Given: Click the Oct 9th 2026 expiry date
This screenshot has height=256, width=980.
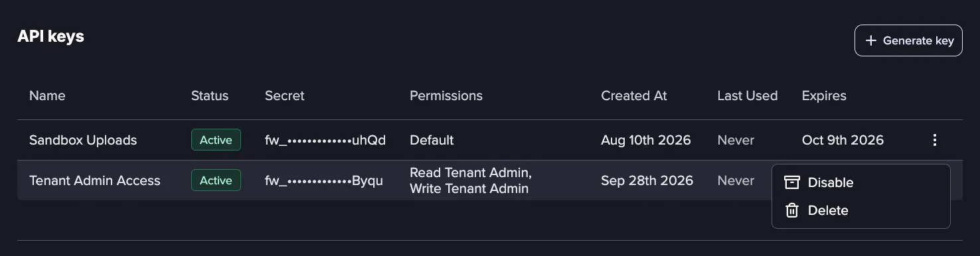Looking at the screenshot, I should (x=843, y=140).
